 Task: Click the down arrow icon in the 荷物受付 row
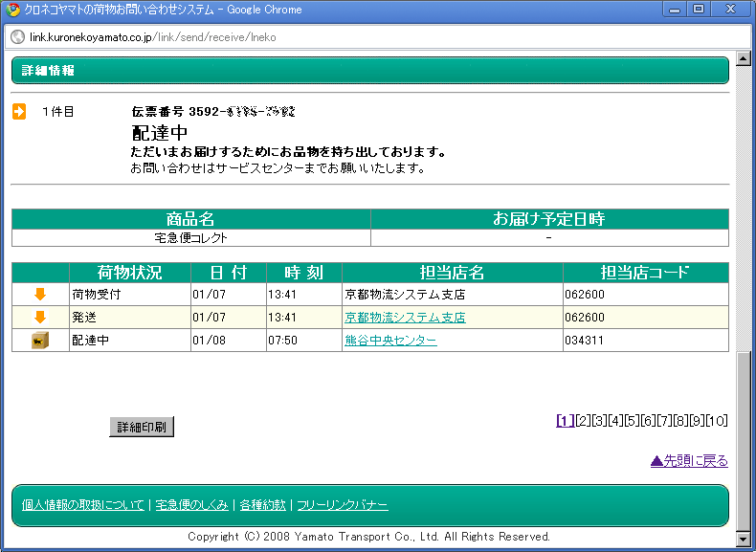40,294
